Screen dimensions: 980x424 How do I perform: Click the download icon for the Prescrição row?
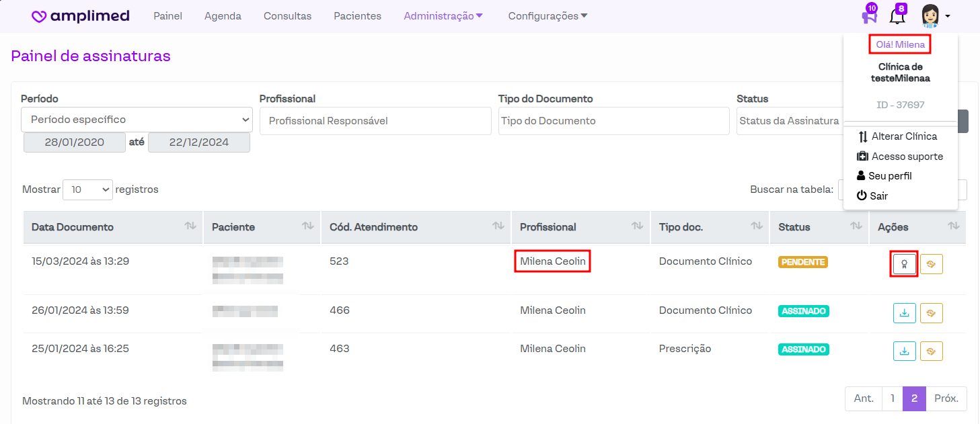click(x=904, y=351)
